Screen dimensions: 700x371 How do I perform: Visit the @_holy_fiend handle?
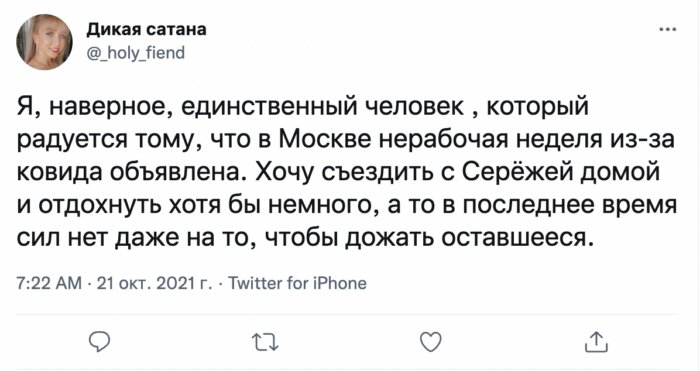point(135,53)
